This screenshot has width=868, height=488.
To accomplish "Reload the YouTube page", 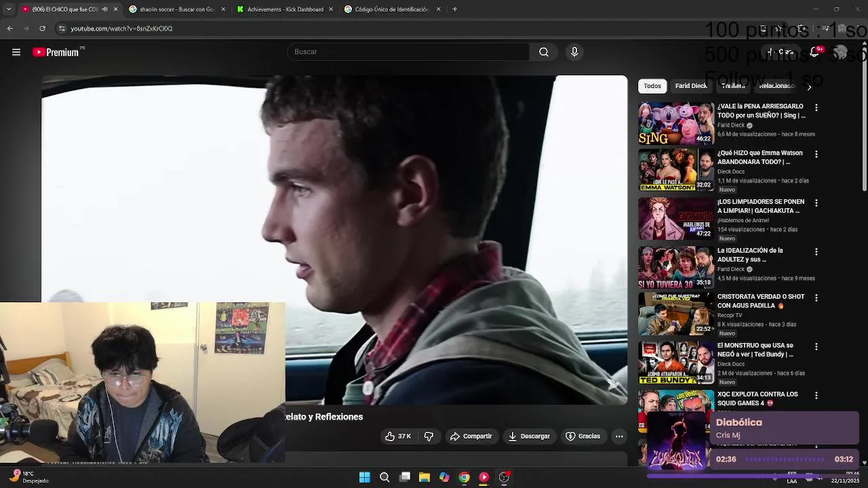I will (x=42, y=28).
